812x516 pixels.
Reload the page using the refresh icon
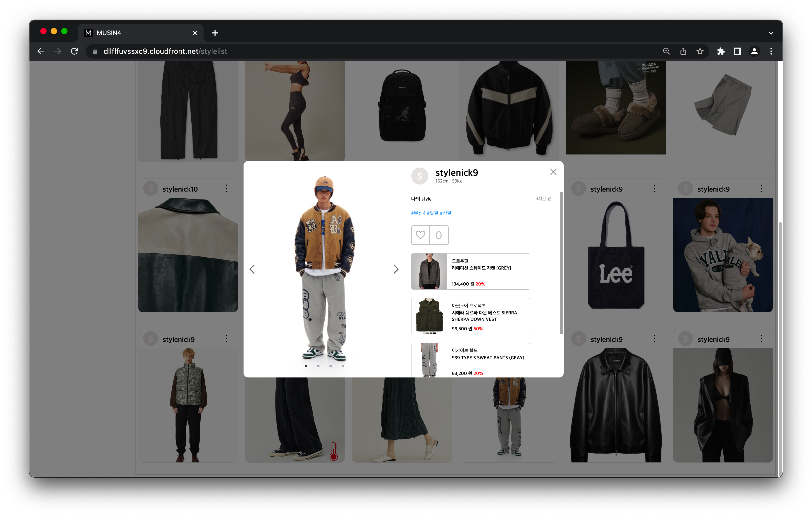click(75, 51)
